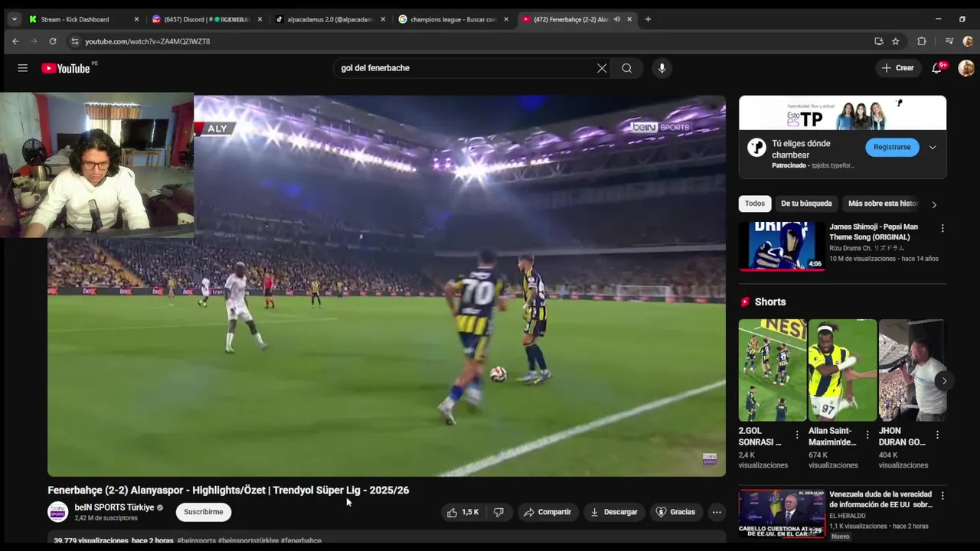The width and height of the screenshot is (980, 551).
Task: Mute the Fenerbahçe tab audio icon
Action: click(617, 19)
